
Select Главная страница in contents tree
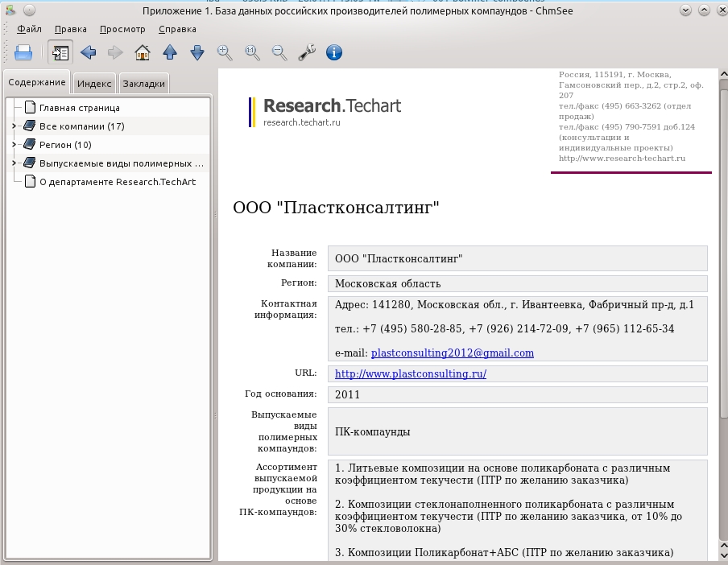[80, 108]
